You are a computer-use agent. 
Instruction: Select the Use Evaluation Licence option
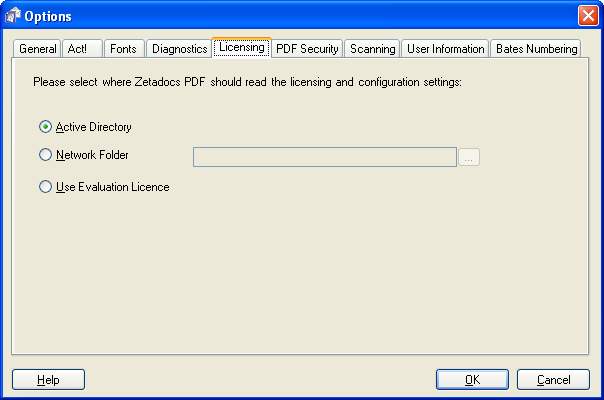click(x=45, y=187)
